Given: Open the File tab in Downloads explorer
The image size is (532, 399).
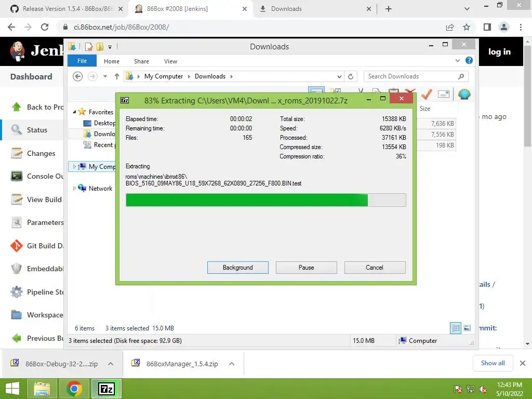Looking at the screenshot, I should click(x=82, y=61).
